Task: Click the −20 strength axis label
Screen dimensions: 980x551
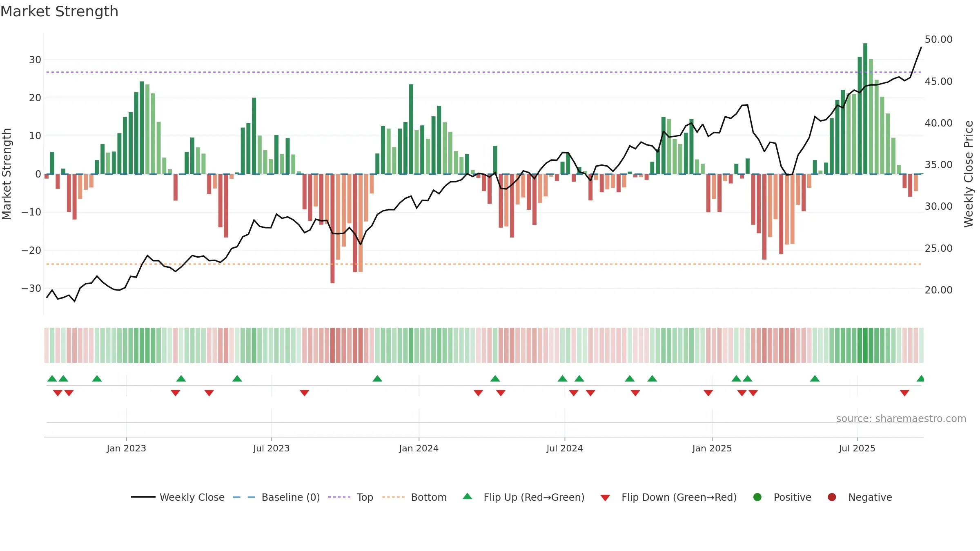Action: [31, 251]
